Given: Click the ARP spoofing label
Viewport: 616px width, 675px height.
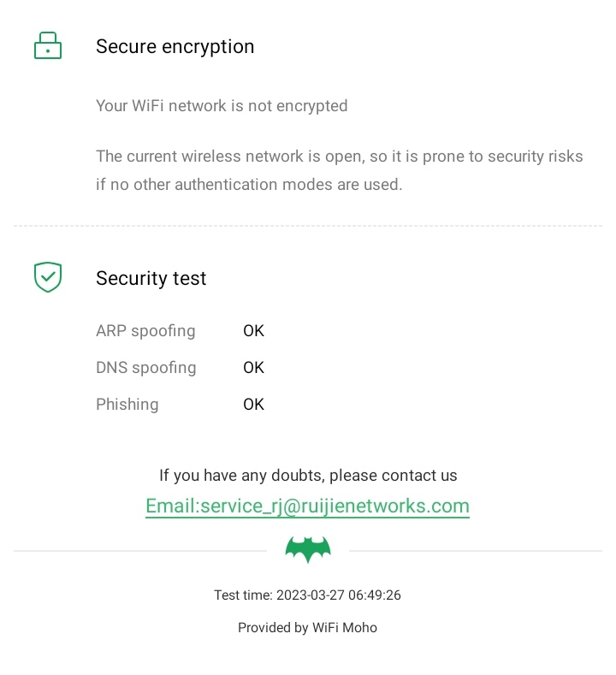Looking at the screenshot, I should click(145, 330).
